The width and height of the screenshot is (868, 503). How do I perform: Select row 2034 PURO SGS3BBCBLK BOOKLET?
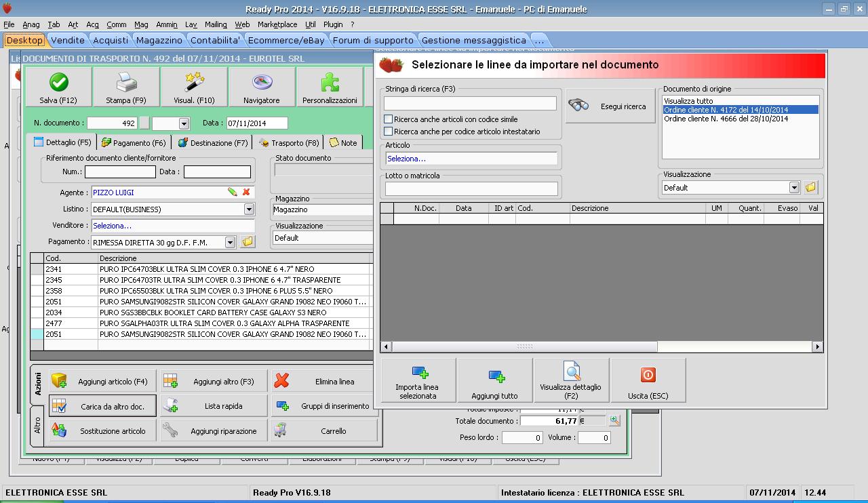point(201,313)
